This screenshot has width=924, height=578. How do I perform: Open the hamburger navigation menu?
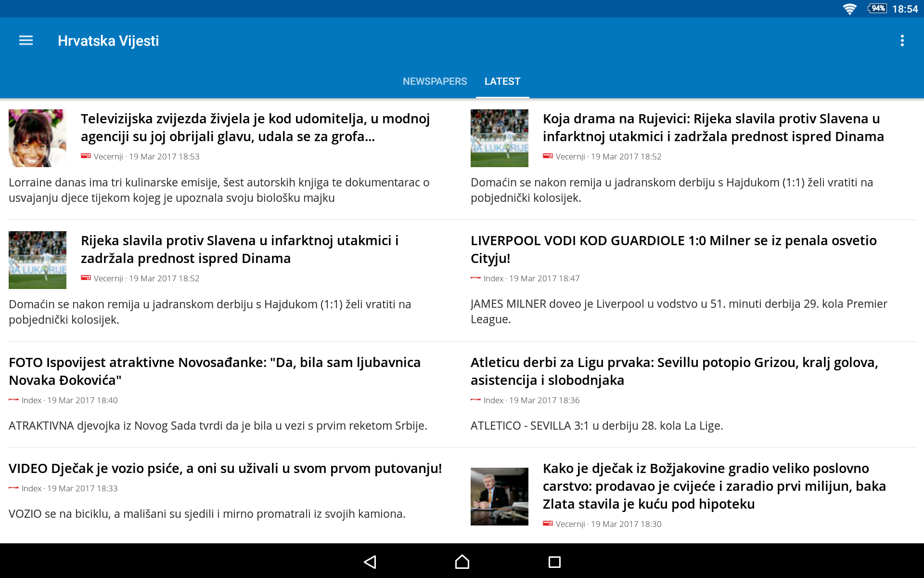[x=26, y=40]
